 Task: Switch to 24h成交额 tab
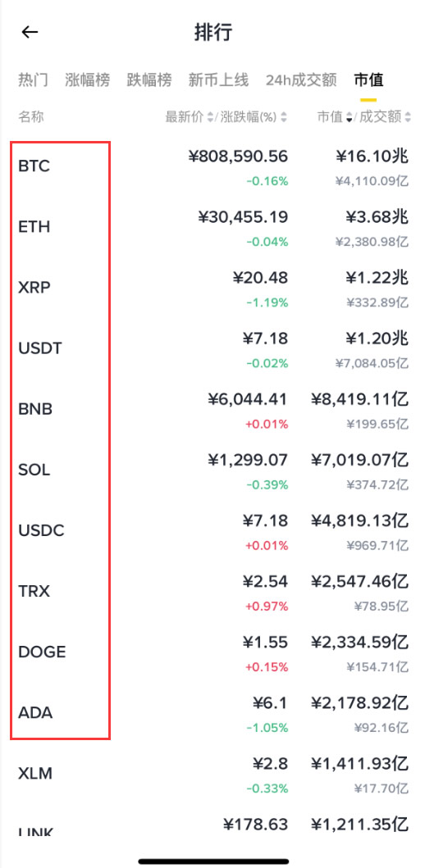pyautogui.click(x=301, y=80)
